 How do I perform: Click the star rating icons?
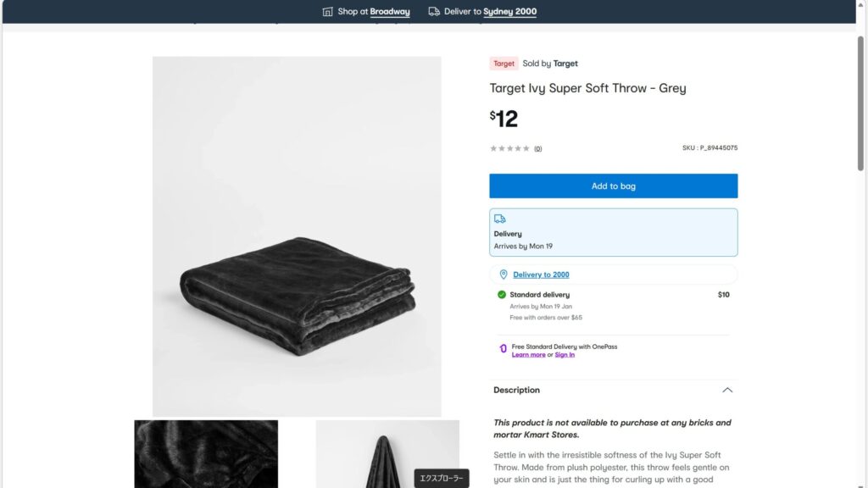click(509, 148)
